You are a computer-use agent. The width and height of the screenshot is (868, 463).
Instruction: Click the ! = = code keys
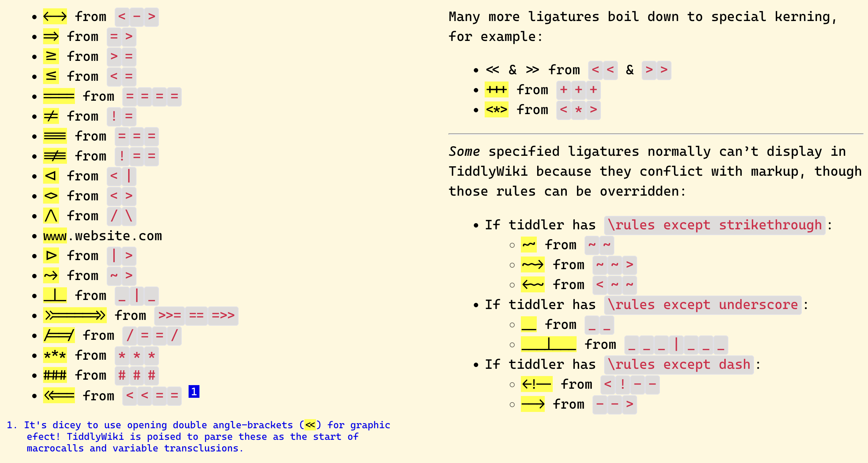[136, 156]
